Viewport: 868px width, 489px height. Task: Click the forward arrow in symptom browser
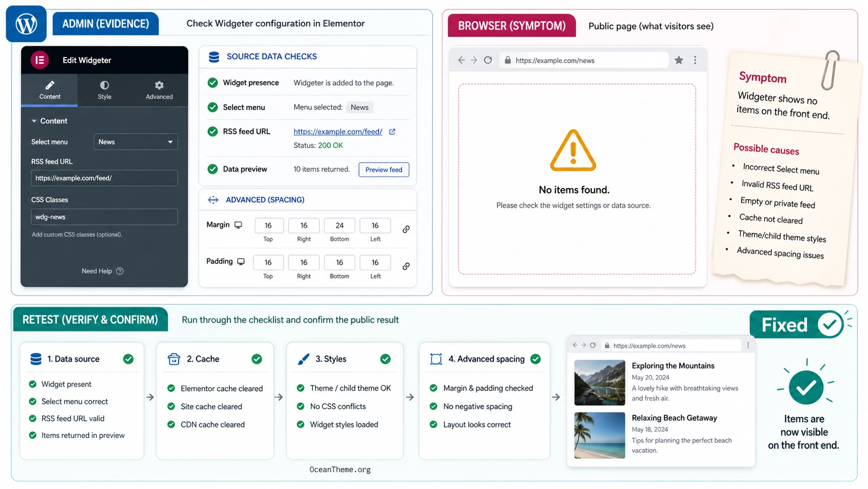[474, 60]
